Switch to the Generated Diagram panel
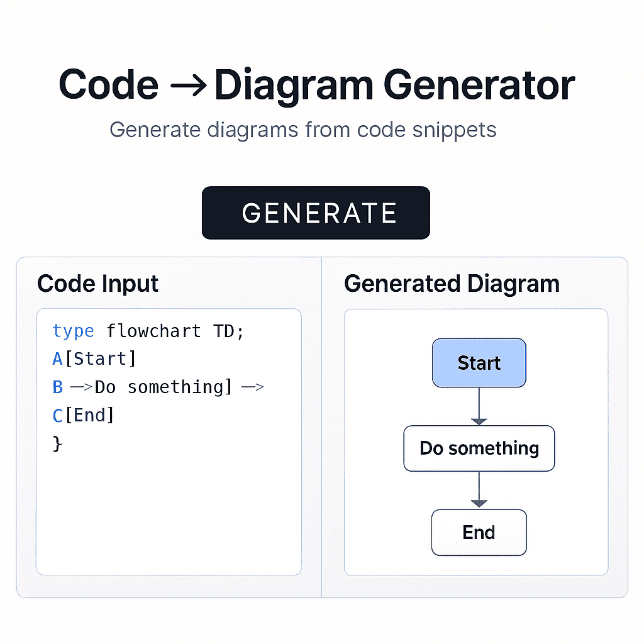This screenshot has width=644, height=644. [452, 284]
